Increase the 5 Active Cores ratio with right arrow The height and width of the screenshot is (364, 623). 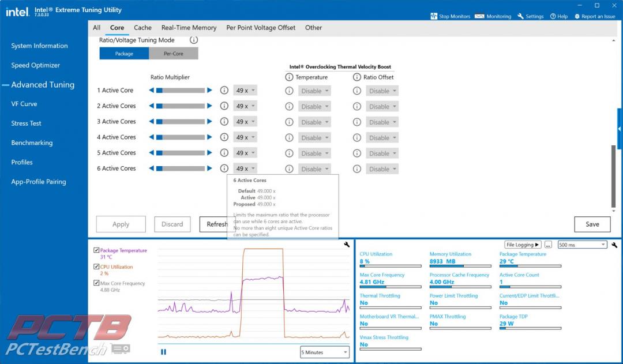pos(209,153)
